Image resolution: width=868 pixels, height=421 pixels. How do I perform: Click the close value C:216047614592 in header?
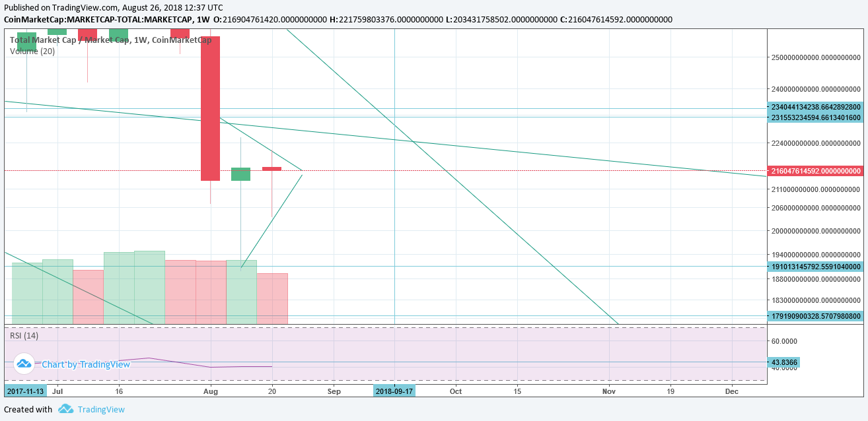point(616,19)
